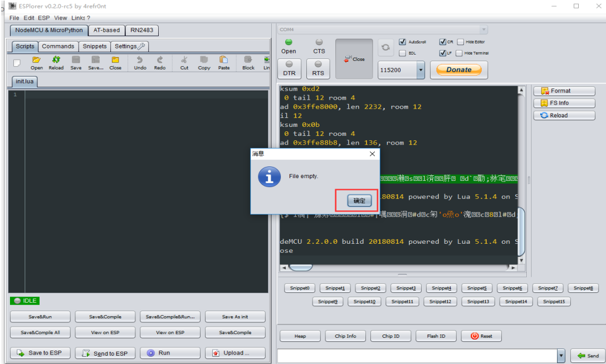
Task: Open the command history dropdown arrow
Action: 561,356
